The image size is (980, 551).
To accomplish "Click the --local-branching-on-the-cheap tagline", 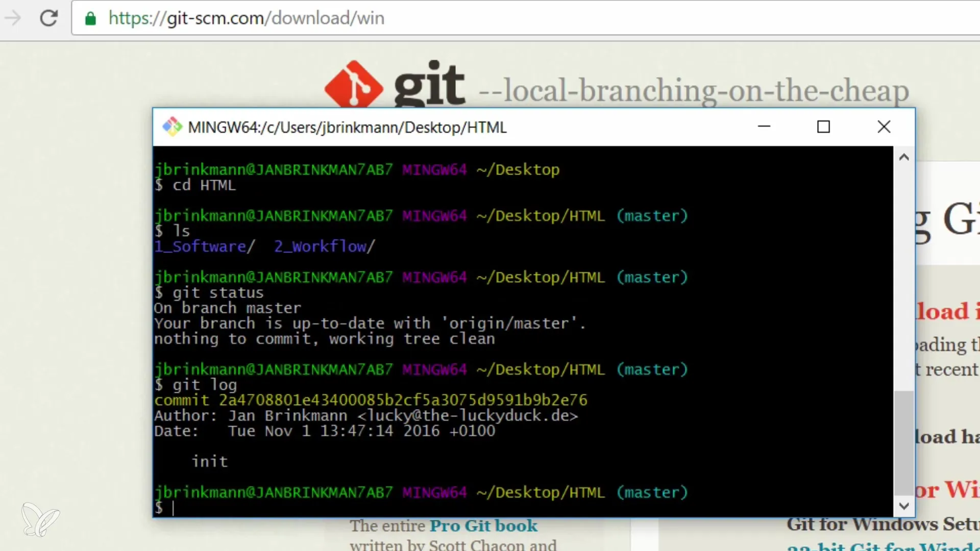I will (x=694, y=90).
